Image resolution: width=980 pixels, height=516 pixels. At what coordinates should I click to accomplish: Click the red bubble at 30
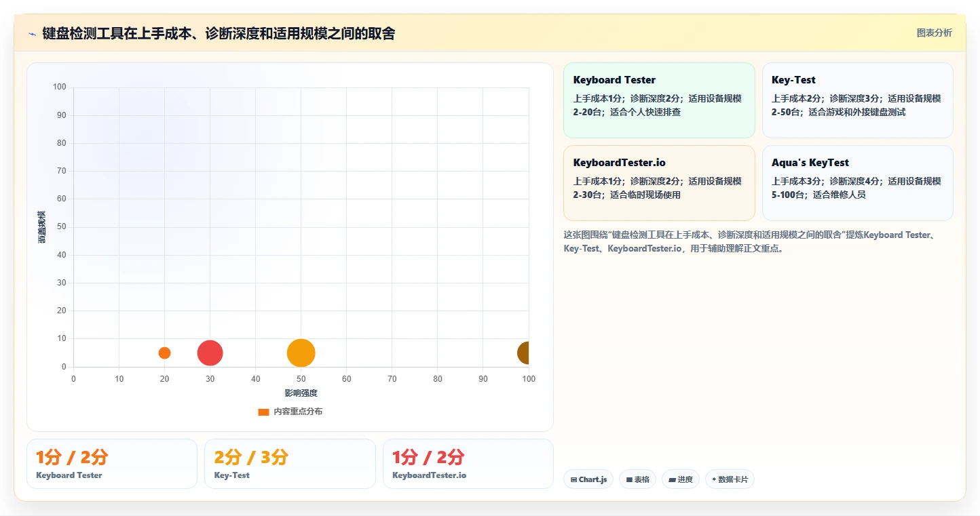(x=210, y=353)
